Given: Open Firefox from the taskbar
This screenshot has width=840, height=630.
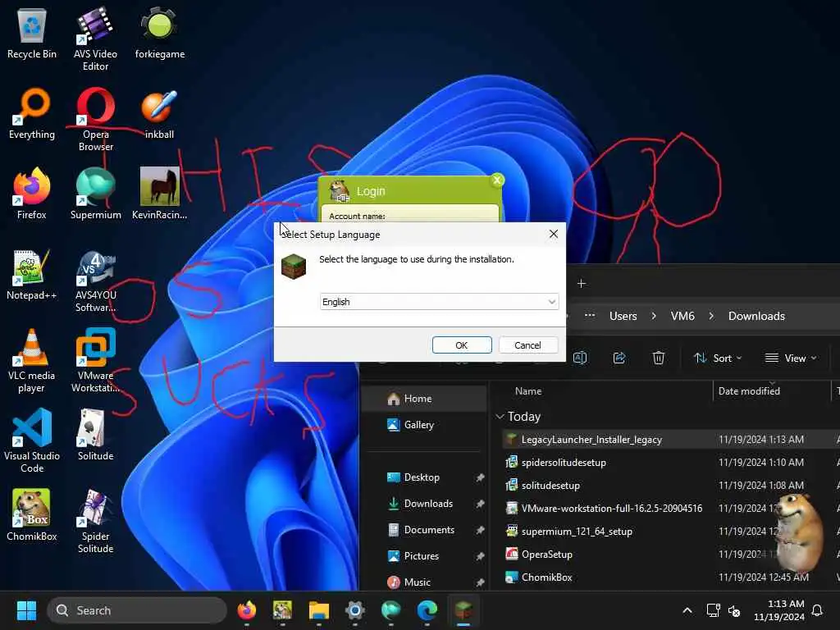Looking at the screenshot, I should click(x=246, y=610).
